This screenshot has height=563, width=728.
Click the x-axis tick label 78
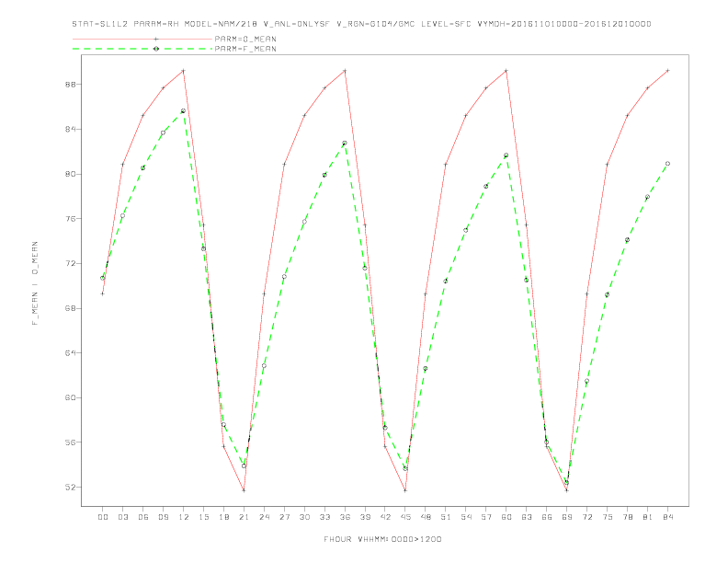tap(627, 517)
